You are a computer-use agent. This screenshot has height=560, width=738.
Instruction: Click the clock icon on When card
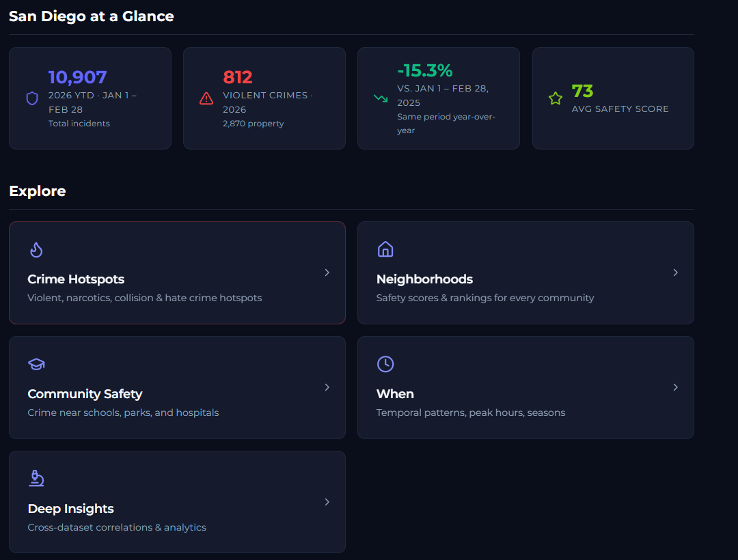(x=385, y=364)
